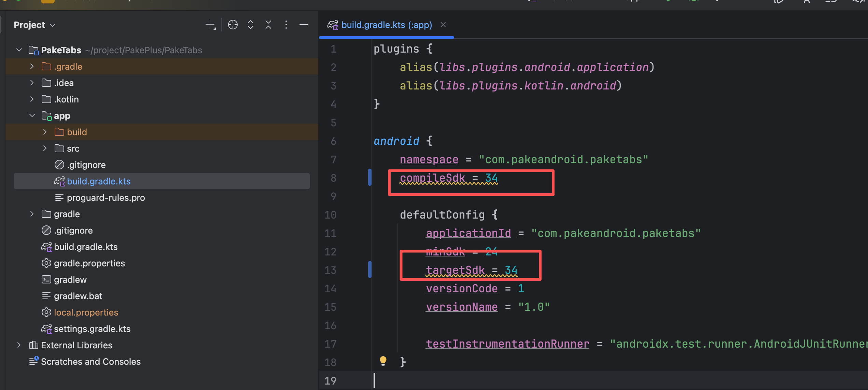Viewport: 868px width, 390px height.
Task: Open proguard-rules.pro from the project tree
Action: pos(106,197)
